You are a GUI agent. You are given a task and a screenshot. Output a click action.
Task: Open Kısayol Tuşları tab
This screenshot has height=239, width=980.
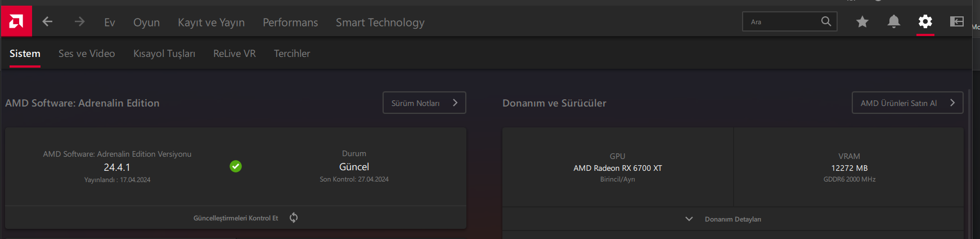[164, 54]
